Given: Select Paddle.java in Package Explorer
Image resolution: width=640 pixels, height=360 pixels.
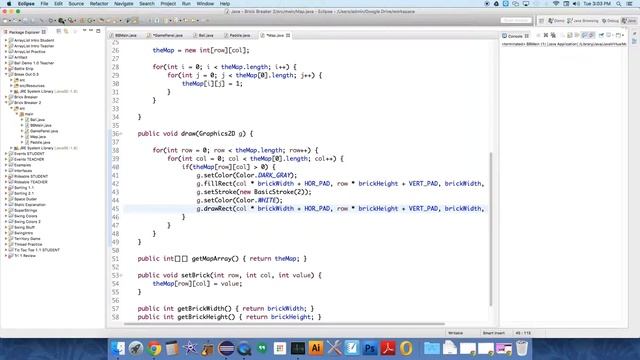Looking at the screenshot, I should [40, 143].
